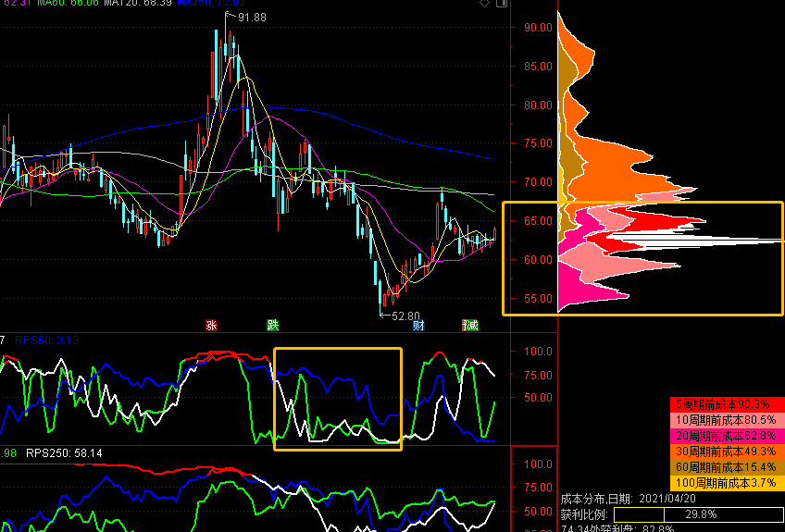Viewport: 785px width, 532px height.
Task: Toggle the 20周期前成本 legend entry
Action: [x=725, y=436]
